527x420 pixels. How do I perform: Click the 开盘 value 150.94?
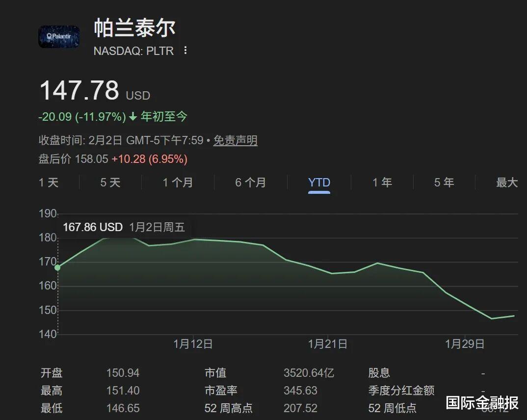[x=123, y=373]
